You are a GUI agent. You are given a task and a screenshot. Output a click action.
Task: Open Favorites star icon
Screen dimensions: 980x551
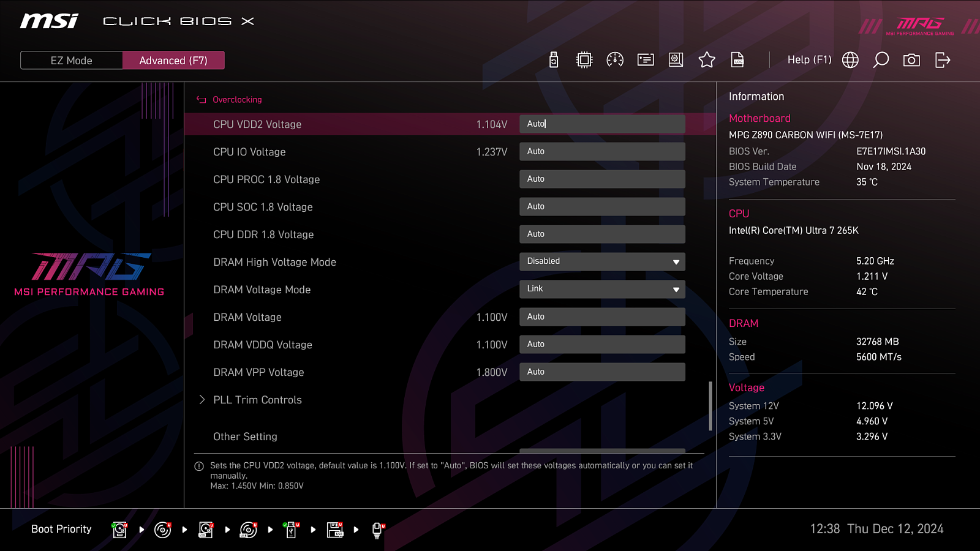(x=707, y=60)
